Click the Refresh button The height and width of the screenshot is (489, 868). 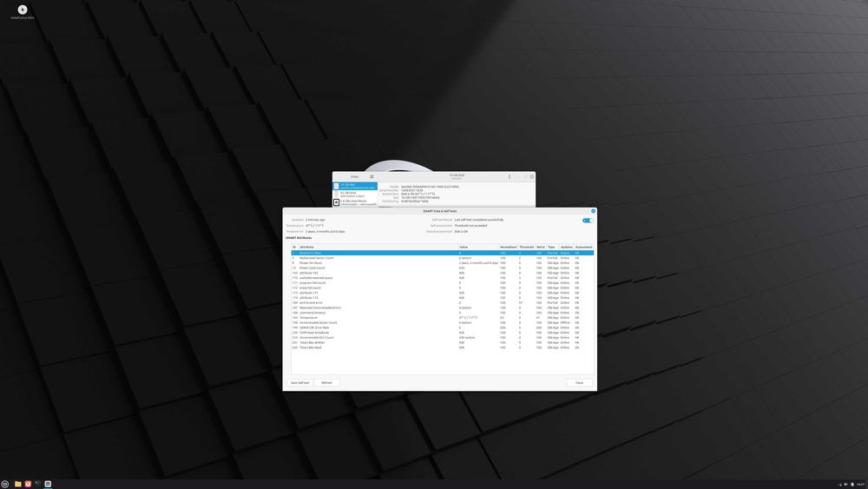pyautogui.click(x=326, y=383)
